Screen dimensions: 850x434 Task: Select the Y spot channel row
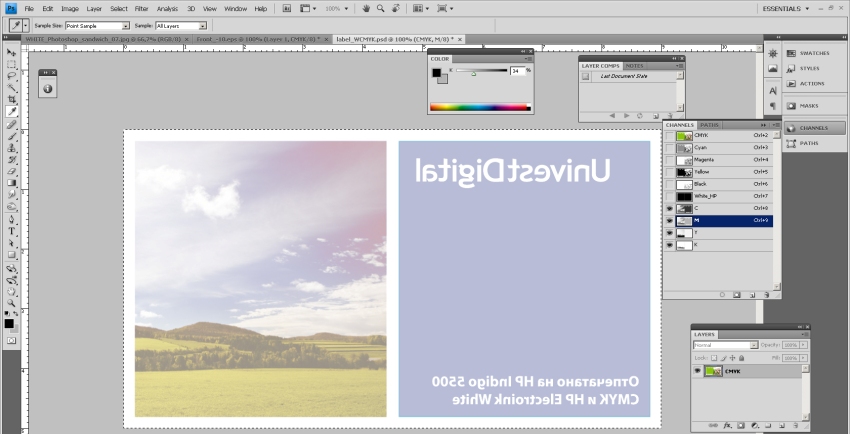[x=718, y=233]
